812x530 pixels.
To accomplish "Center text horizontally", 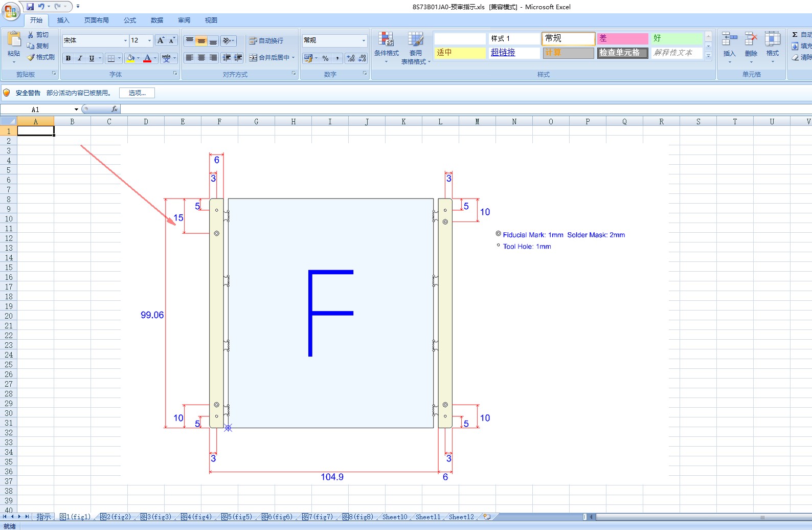I will [x=201, y=58].
